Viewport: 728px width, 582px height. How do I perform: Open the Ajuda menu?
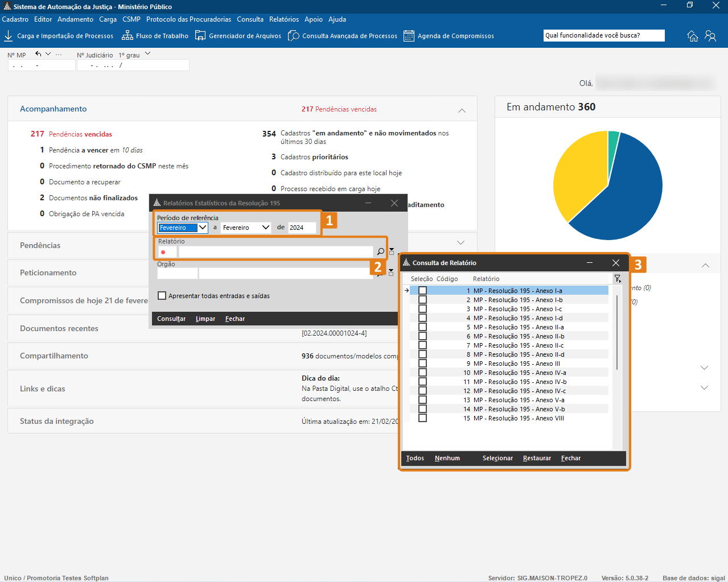click(x=338, y=19)
